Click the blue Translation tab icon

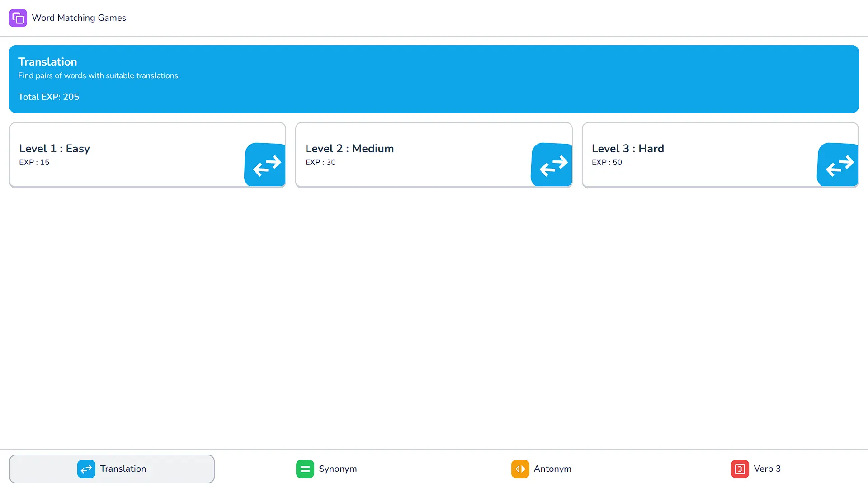[86, 469]
